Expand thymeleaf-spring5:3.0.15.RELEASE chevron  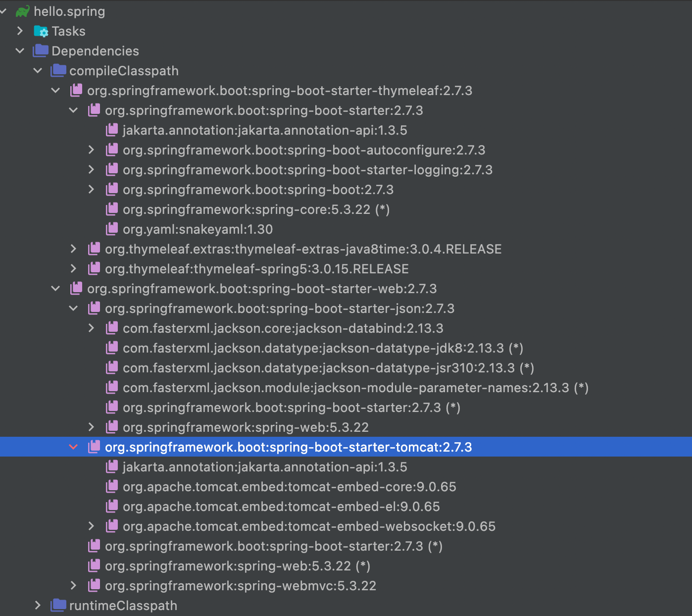click(x=73, y=268)
